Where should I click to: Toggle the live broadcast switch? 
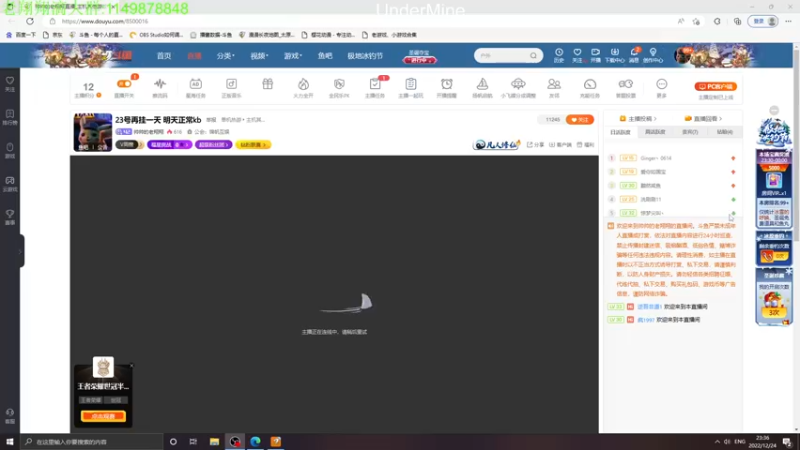pyautogui.click(x=124, y=84)
